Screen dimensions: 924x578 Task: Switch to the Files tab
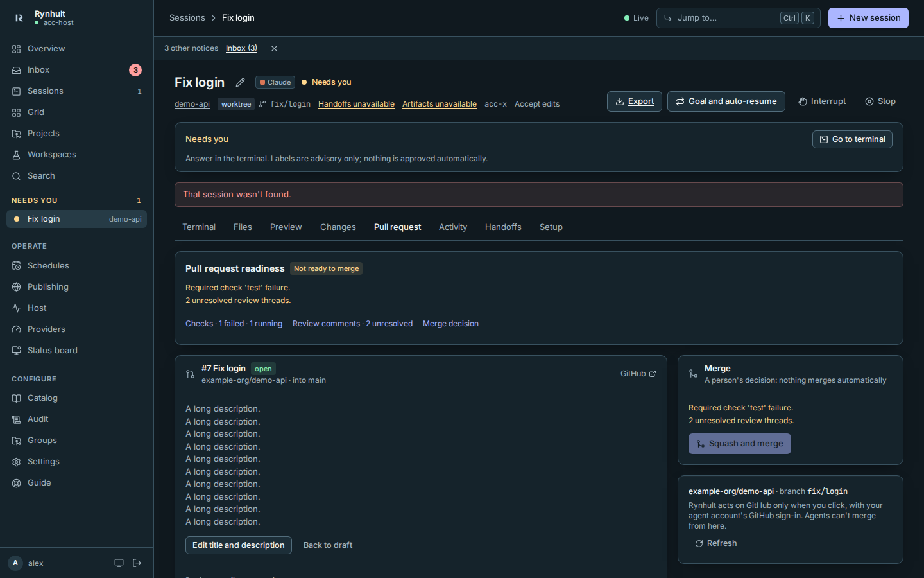pyautogui.click(x=243, y=227)
